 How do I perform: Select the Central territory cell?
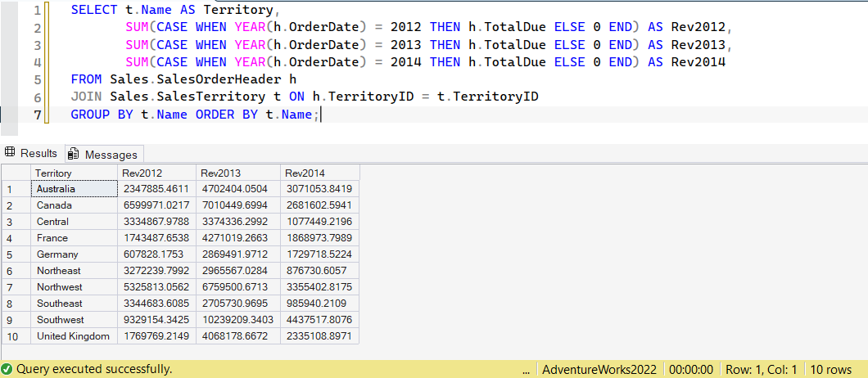point(74,222)
